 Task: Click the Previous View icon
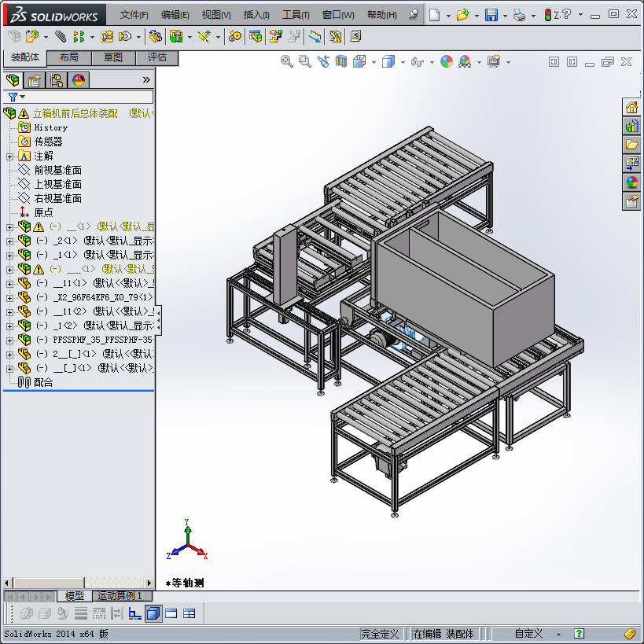coord(323,61)
